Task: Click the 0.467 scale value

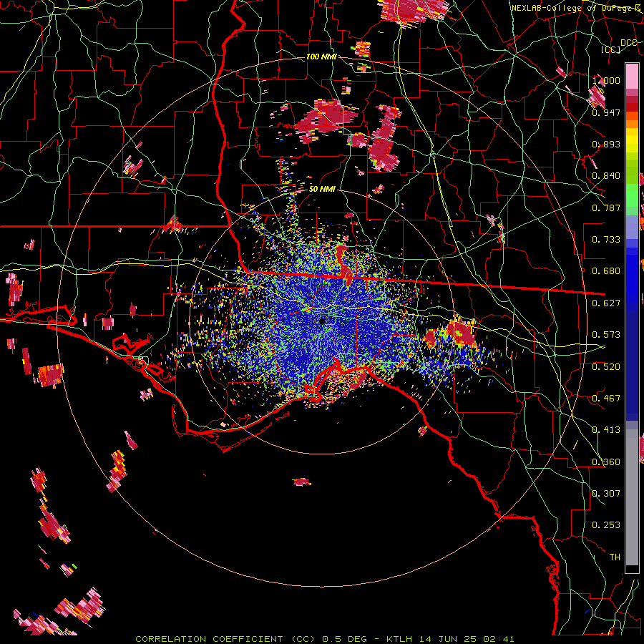Action: point(606,399)
